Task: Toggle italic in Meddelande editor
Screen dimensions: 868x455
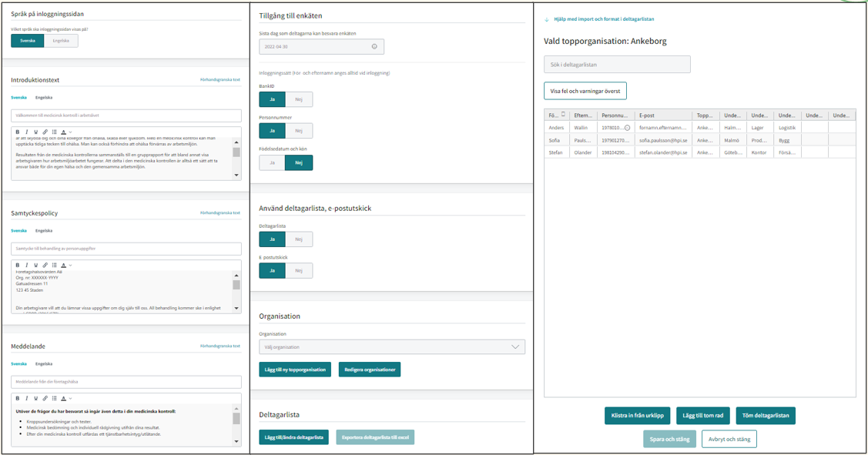Action: 26,399
